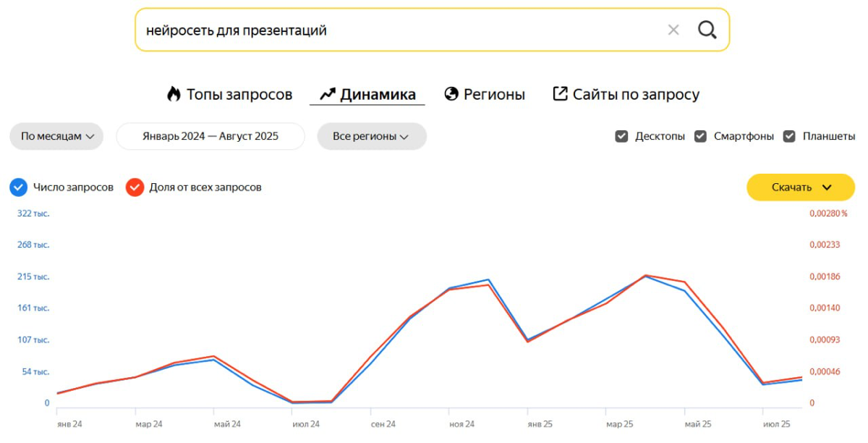The image size is (868, 443).
Task: Open the yellow Скачать download menu
Action: (x=801, y=187)
